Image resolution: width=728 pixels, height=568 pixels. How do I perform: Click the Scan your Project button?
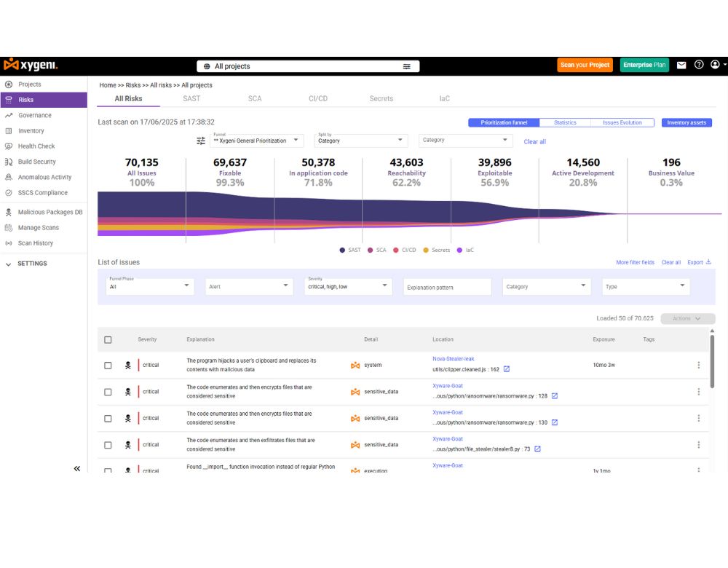point(585,65)
